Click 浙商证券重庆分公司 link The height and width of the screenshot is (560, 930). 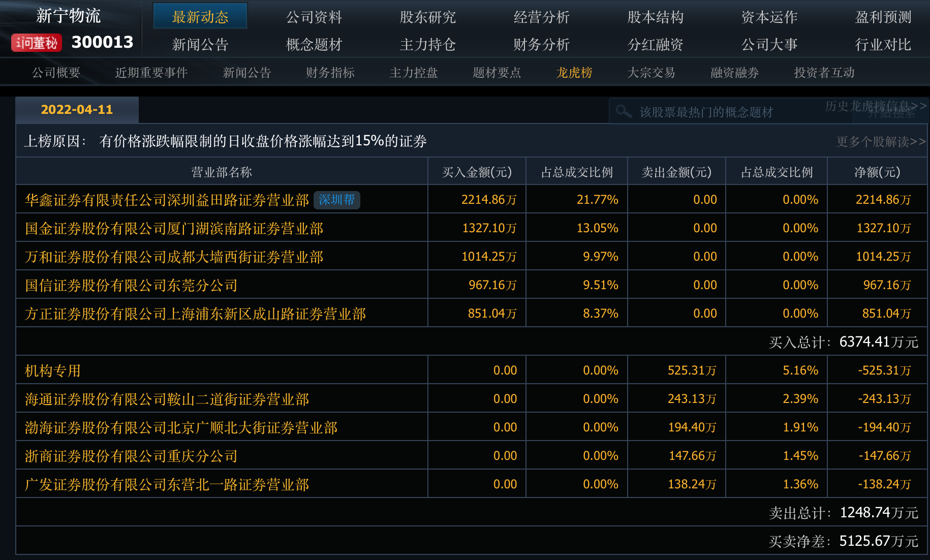132,456
